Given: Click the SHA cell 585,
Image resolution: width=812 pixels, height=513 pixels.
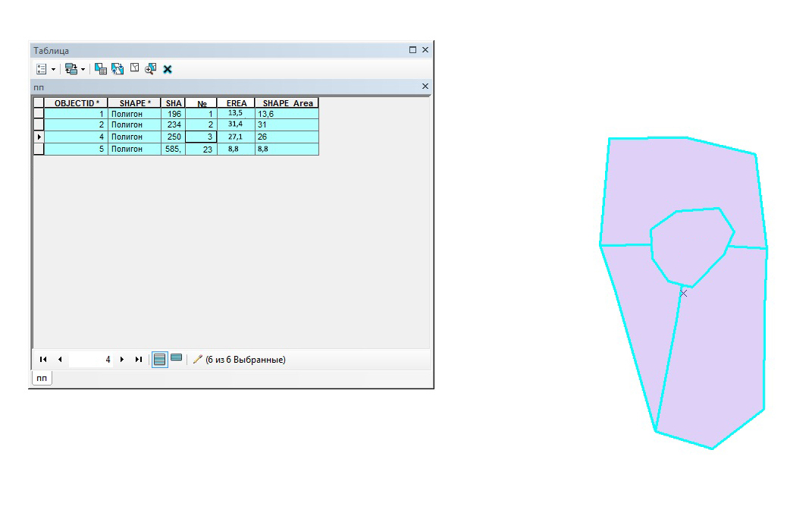Looking at the screenshot, I should click(x=174, y=149).
